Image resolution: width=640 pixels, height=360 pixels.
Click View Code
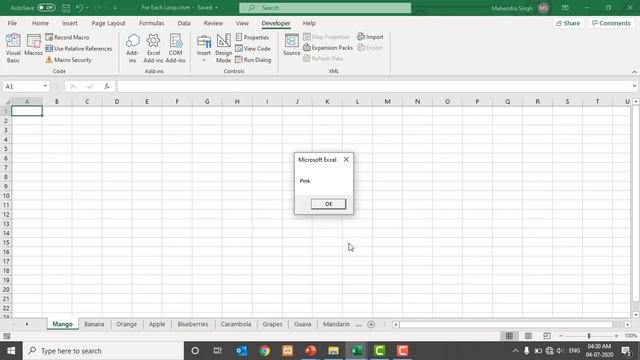coord(253,49)
